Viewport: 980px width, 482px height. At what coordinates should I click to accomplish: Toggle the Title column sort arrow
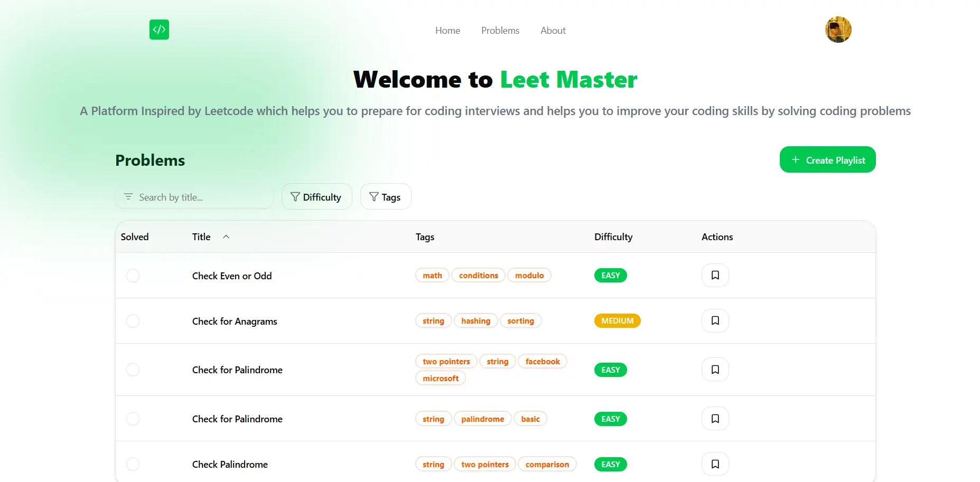pos(226,237)
